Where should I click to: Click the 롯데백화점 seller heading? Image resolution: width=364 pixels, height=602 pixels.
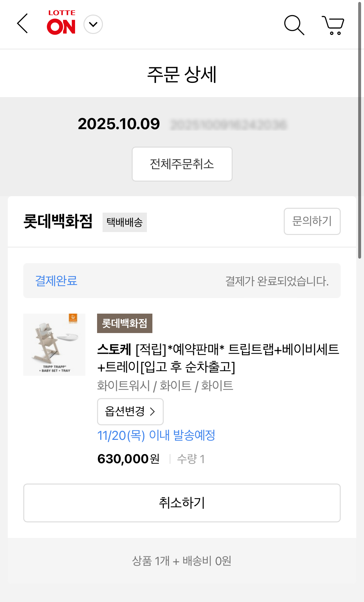click(58, 221)
